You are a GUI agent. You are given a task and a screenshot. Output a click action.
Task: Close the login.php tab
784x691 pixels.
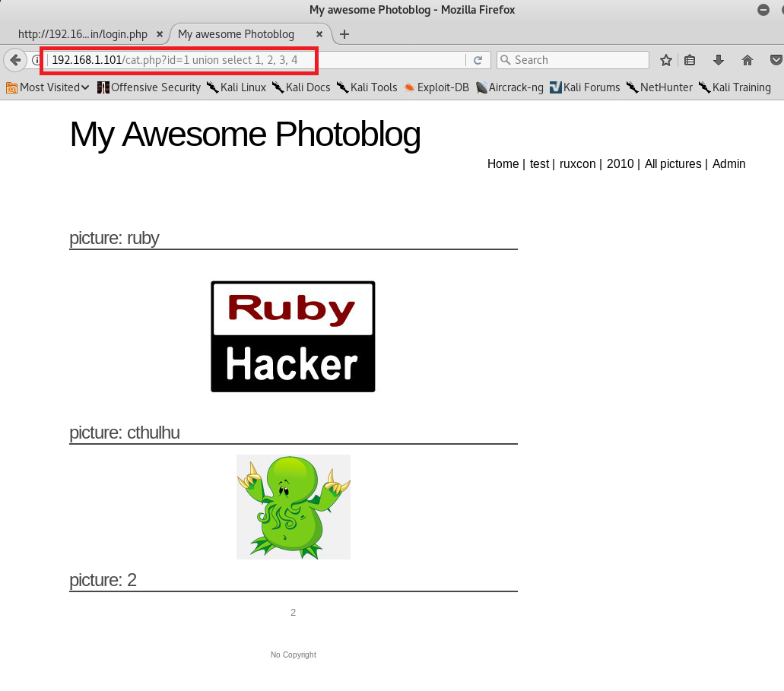click(x=160, y=34)
